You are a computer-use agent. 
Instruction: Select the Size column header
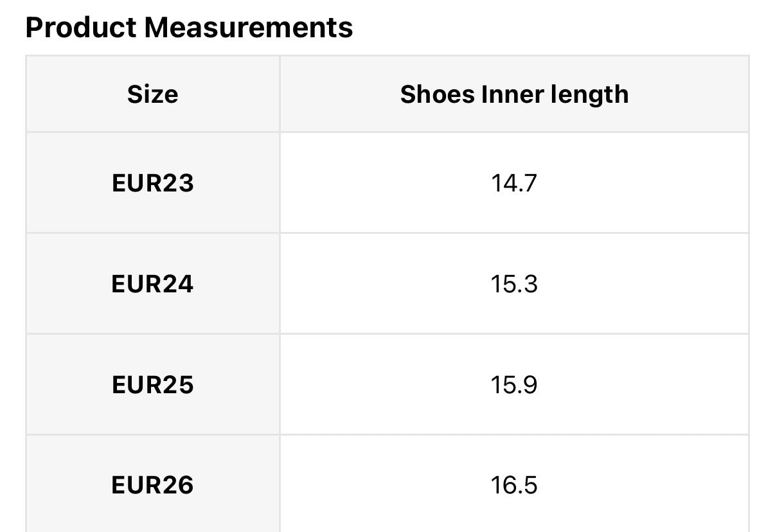[x=152, y=94]
